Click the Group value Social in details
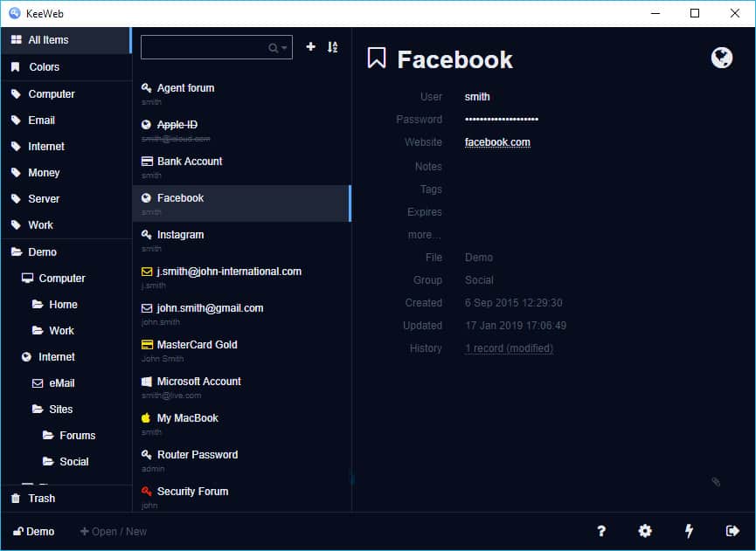 (479, 279)
